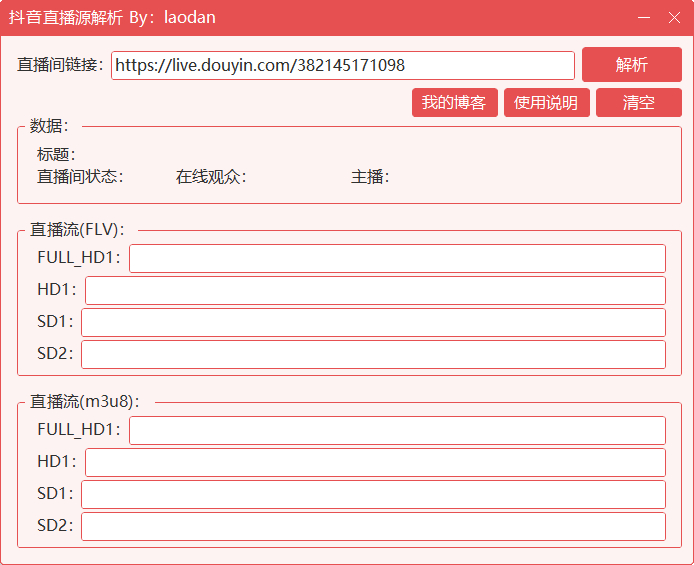Open 我的博客 blog link button
This screenshot has height=565, width=694.
click(x=455, y=103)
